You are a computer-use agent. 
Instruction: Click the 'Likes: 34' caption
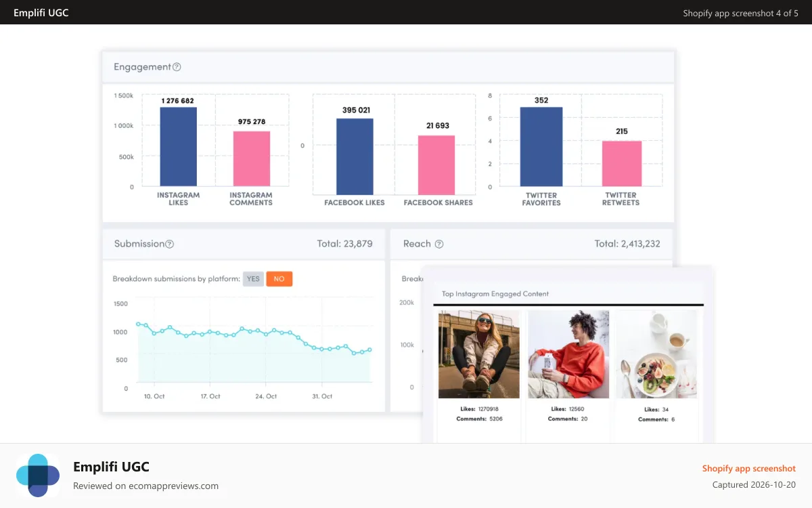click(656, 409)
